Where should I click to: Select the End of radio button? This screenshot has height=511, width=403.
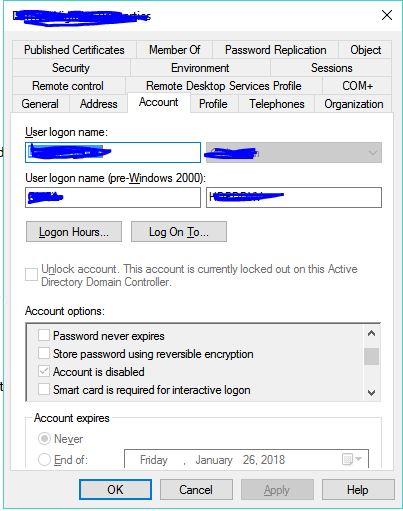pos(44,459)
